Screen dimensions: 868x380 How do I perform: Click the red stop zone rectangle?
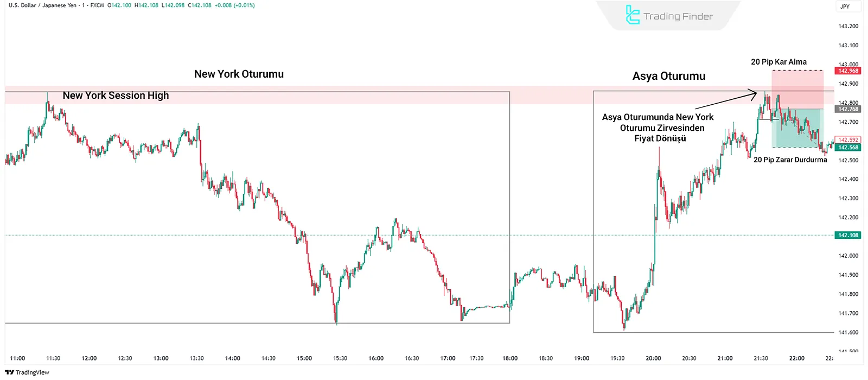click(797, 90)
